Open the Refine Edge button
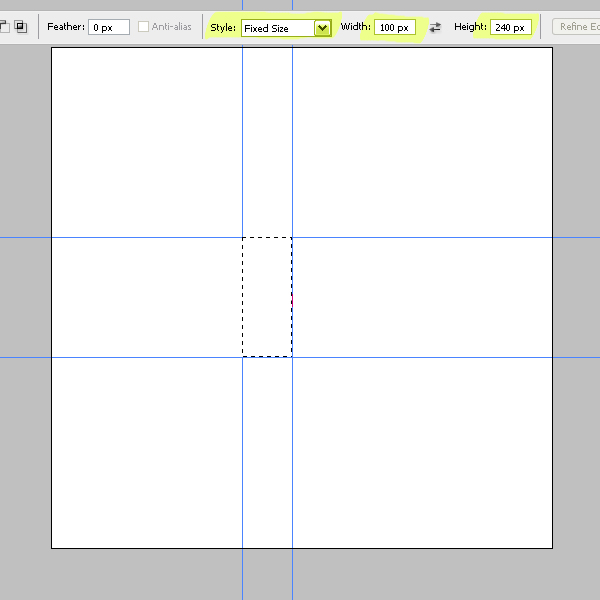Viewport: 600px width, 600px height. pos(577,27)
